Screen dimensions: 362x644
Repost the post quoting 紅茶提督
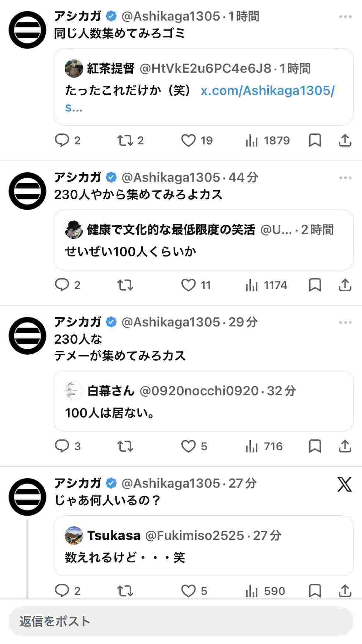tap(125, 140)
